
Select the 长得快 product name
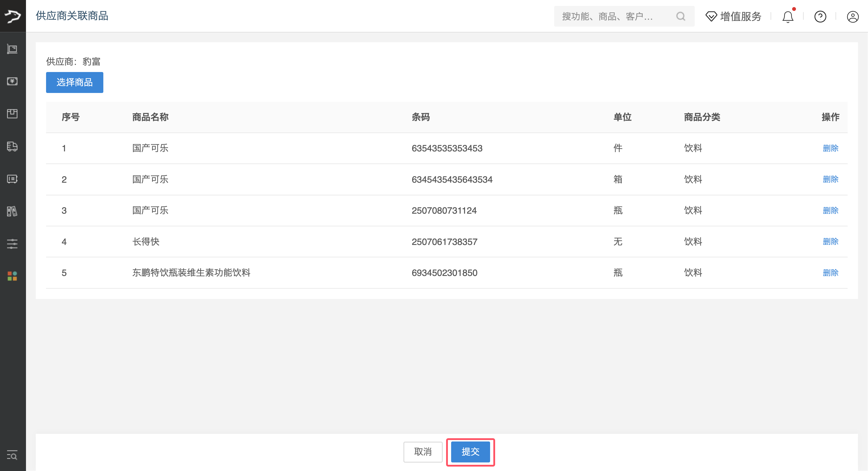pyautogui.click(x=146, y=242)
